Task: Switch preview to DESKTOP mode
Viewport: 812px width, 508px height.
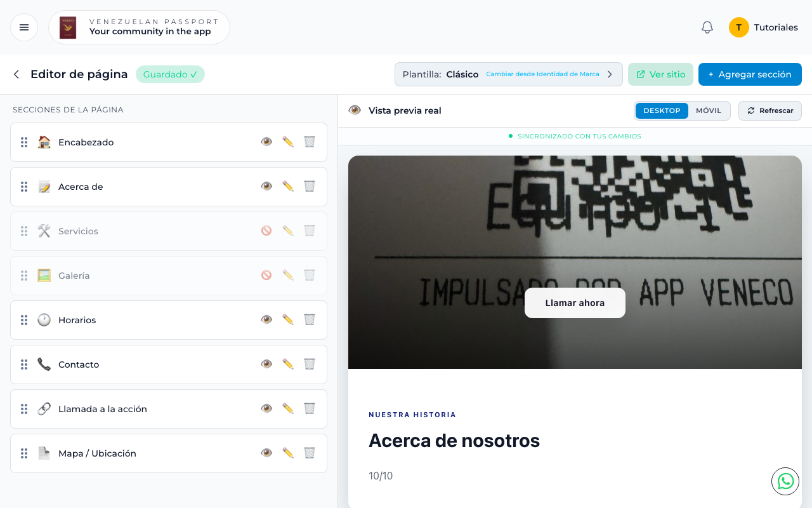Action: [x=662, y=110]
